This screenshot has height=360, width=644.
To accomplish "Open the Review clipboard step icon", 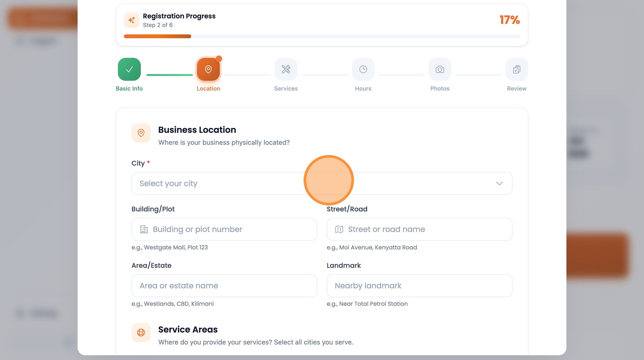I will pos(517,69).
